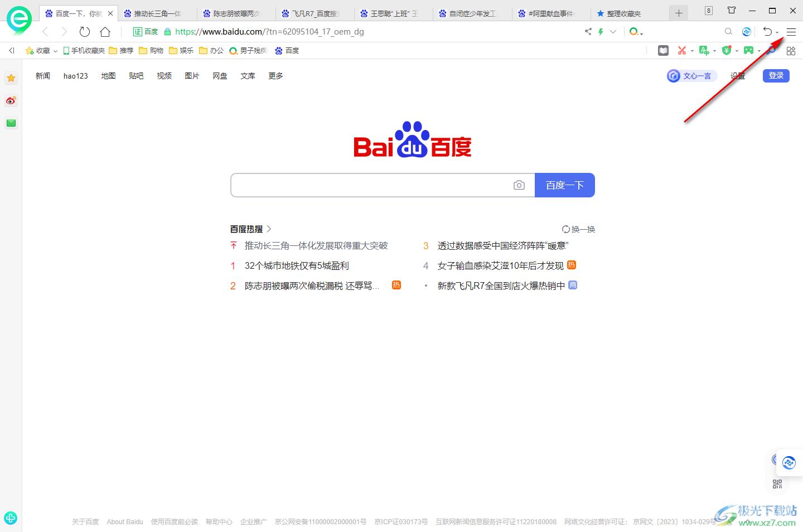Click the 新闻 navigation link
The width and height of the screenshot is (803, 532).
pos(43,76)
